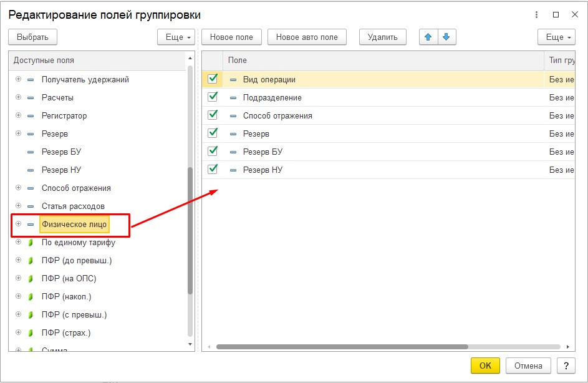
Task: Click the green resource icon beside ПФР (на ОПС)
Action: coord(31,278)
